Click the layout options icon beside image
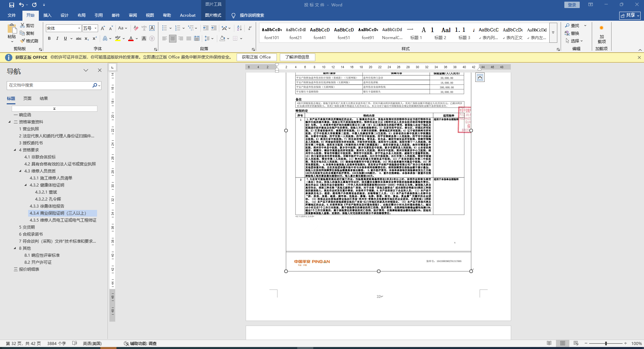Image resolution: width=644 pixels, height=349 pixels. click(x=480, y=78)
